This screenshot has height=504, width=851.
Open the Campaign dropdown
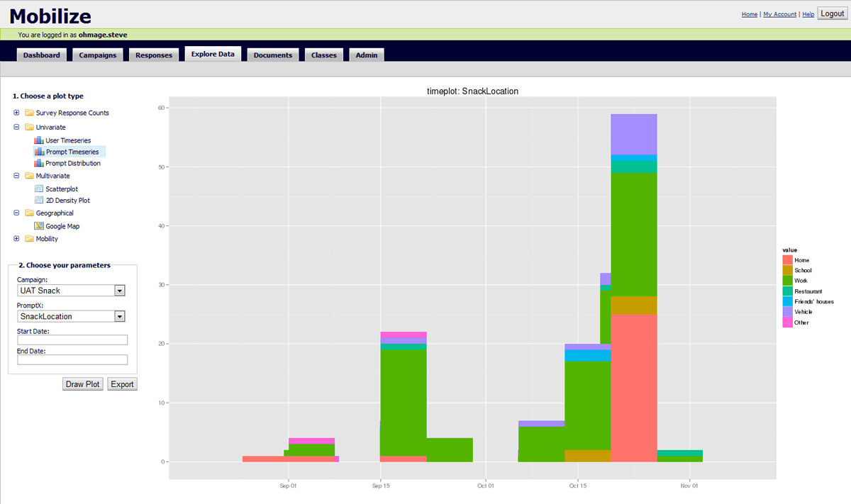(x=119, y=291)
